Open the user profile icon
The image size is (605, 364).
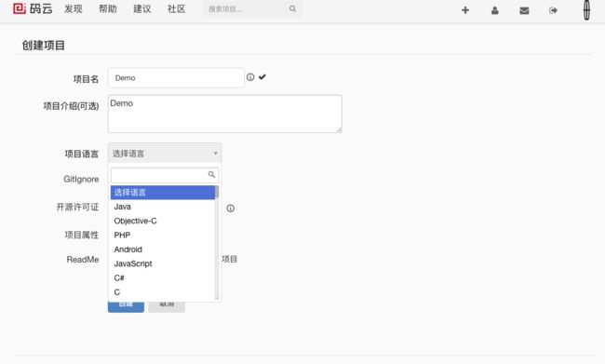click(494, 10)
